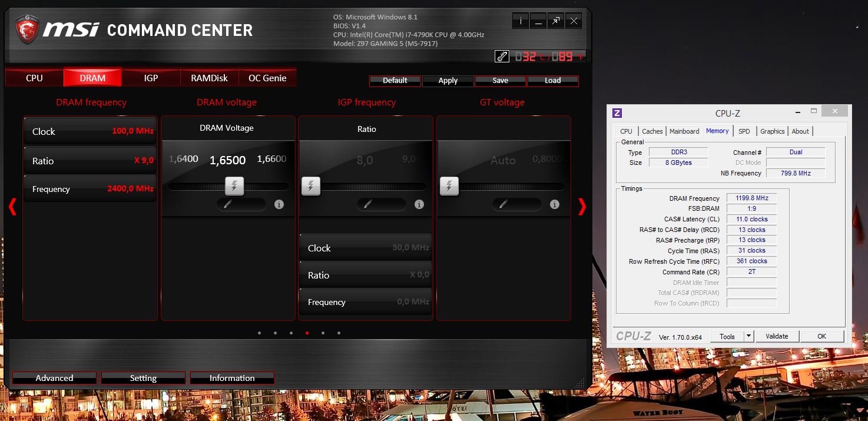Click the CPU-Z DRAM Frequency 1199.8 MHz field
Screen dimensions: 868x421
point(751,198)
